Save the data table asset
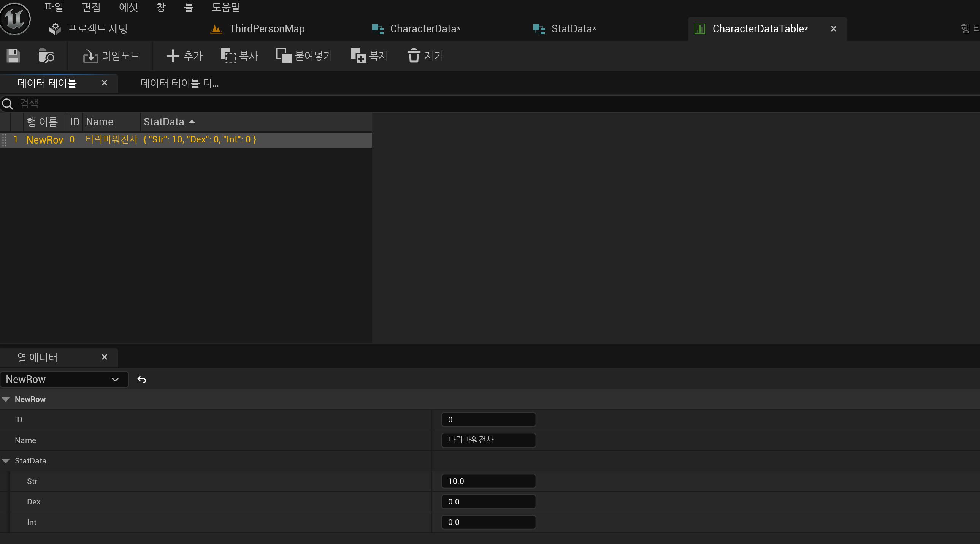 tap(13, 56)
